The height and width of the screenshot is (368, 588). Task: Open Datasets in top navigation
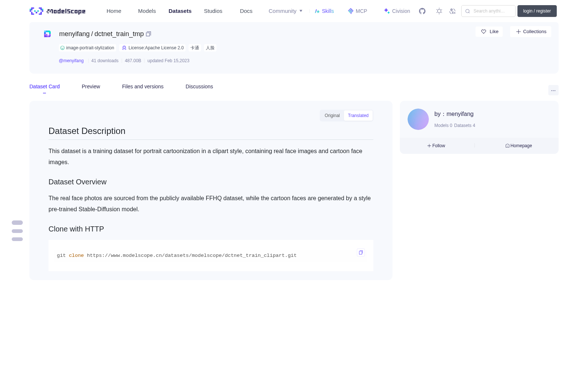[x=180, y=11]
